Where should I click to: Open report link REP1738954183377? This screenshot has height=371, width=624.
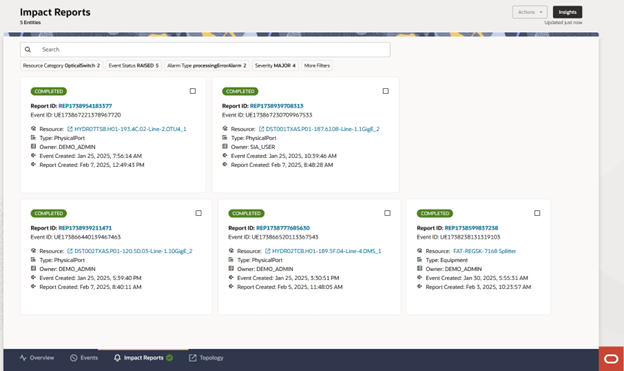click(85, 106)
